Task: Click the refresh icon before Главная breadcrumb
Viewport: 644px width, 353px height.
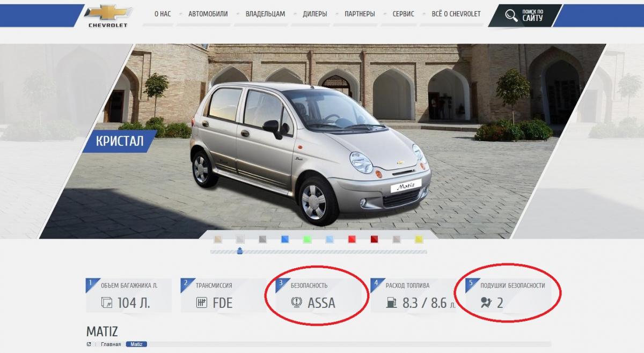Action: pos(89,344)
